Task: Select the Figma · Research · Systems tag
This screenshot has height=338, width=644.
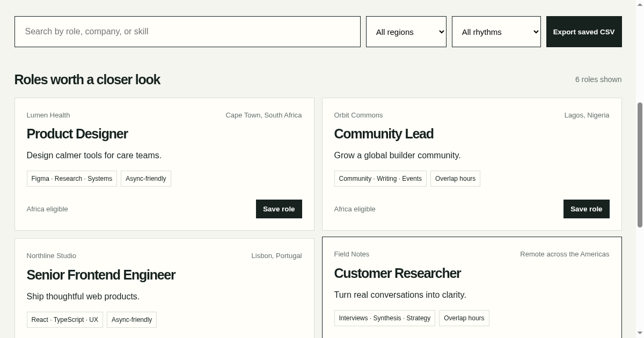Action: 72,179
